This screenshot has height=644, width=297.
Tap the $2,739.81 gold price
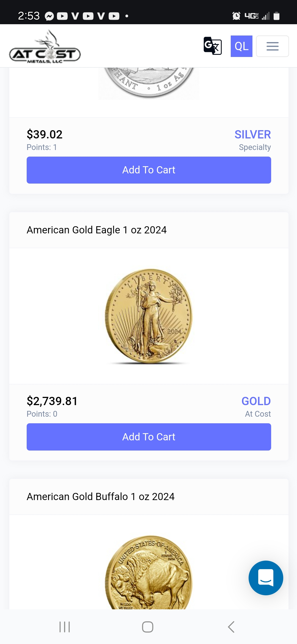(52, 401)
